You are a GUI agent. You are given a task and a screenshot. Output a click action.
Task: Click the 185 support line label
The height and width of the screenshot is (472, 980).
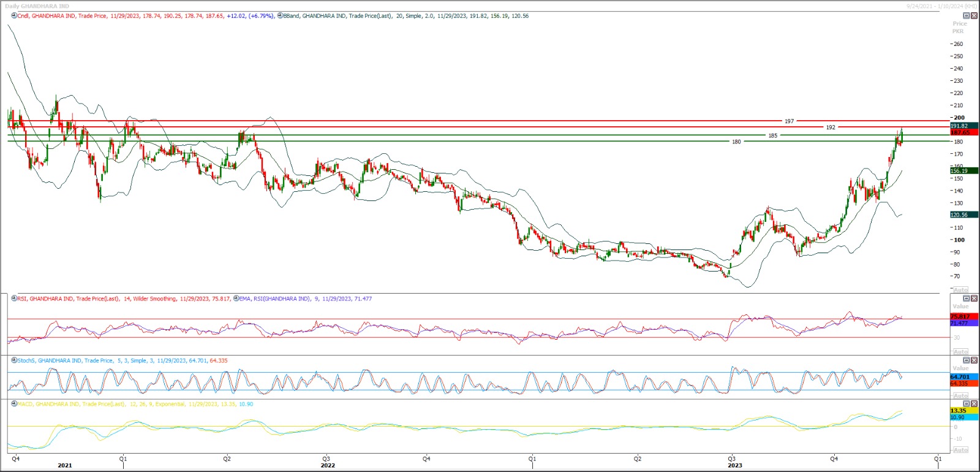(x=772, y=135)
